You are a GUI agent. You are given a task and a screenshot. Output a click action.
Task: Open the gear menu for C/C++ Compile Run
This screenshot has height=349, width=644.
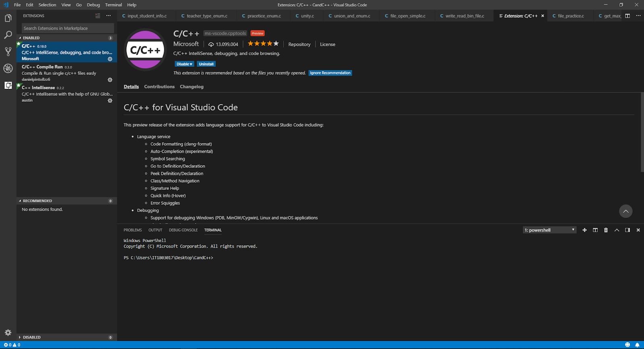coord(110,80)
